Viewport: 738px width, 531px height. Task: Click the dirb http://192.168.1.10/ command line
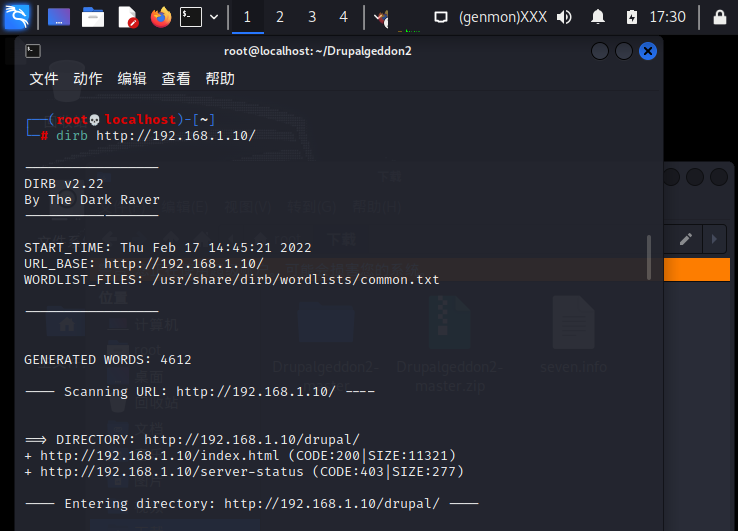(156, 136)
